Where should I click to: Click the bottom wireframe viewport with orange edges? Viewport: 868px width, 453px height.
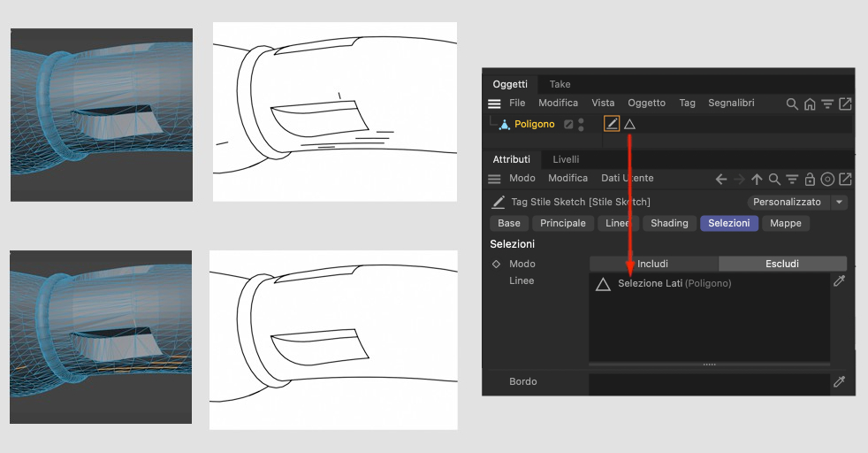101,337
